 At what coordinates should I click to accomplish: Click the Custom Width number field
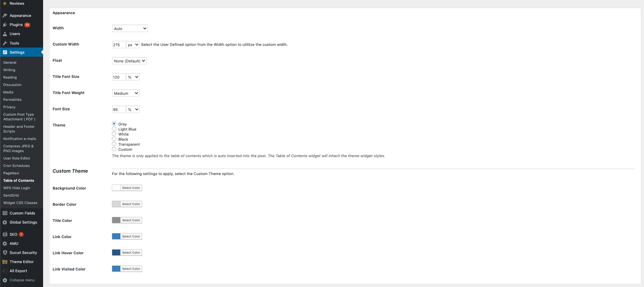pos(118,45)
